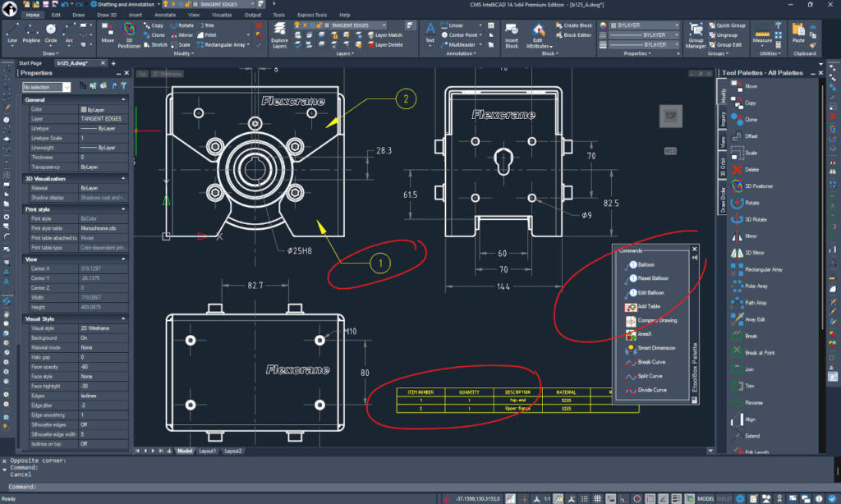
Task: Toggle the grid display status bar button
Action: pos(597,498)
